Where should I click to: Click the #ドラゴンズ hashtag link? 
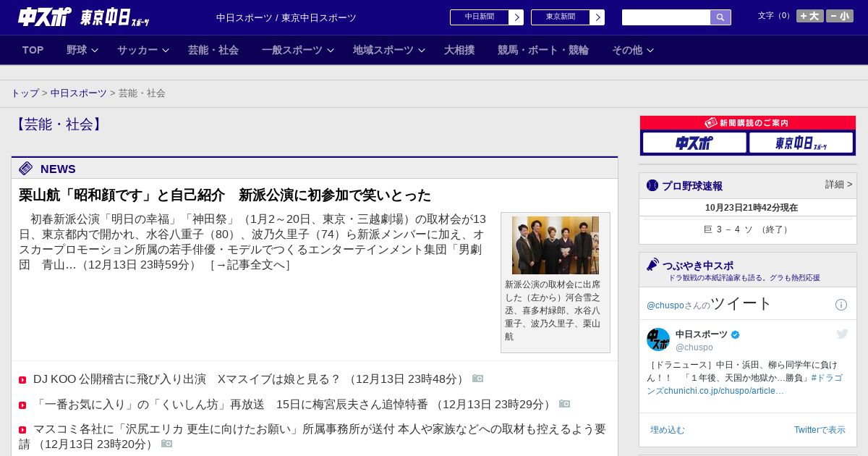click(744, 384)
